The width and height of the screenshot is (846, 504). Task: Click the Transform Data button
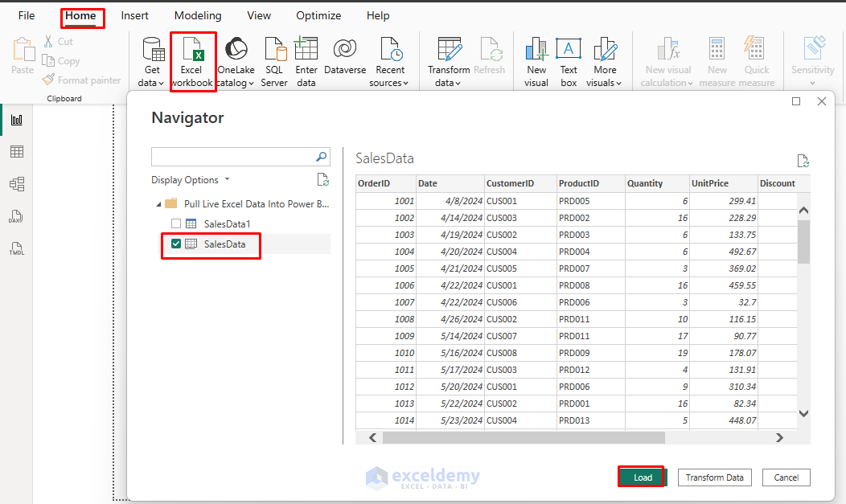(714, 477)
